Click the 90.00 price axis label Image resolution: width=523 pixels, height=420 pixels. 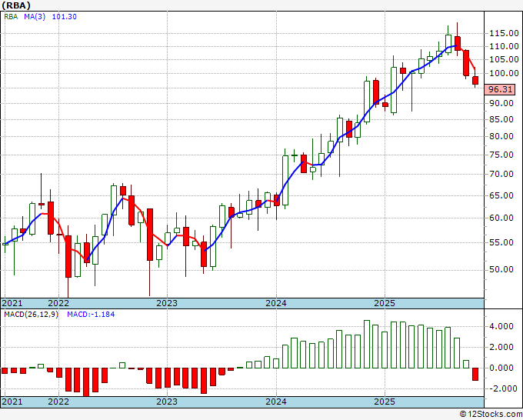click(501, 103)
